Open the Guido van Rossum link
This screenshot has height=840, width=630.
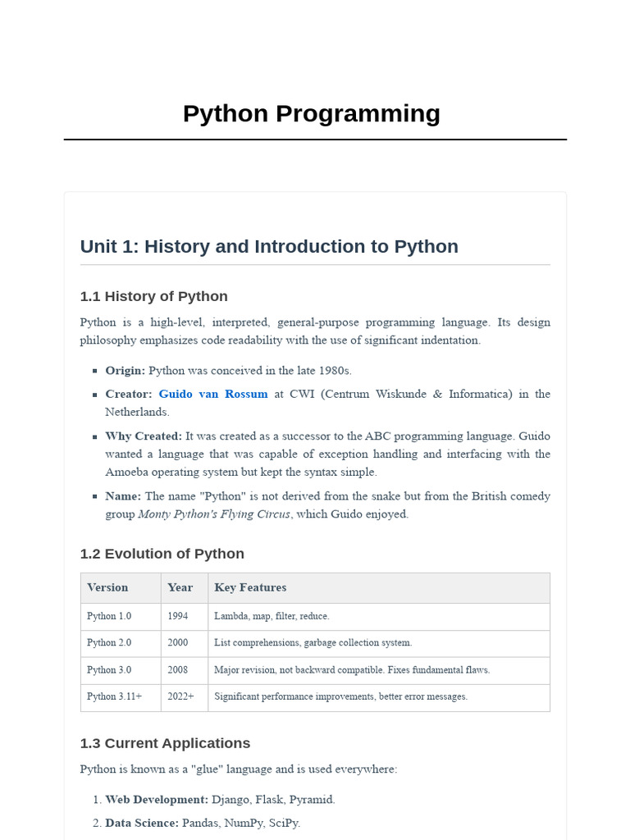coord(213,394)
